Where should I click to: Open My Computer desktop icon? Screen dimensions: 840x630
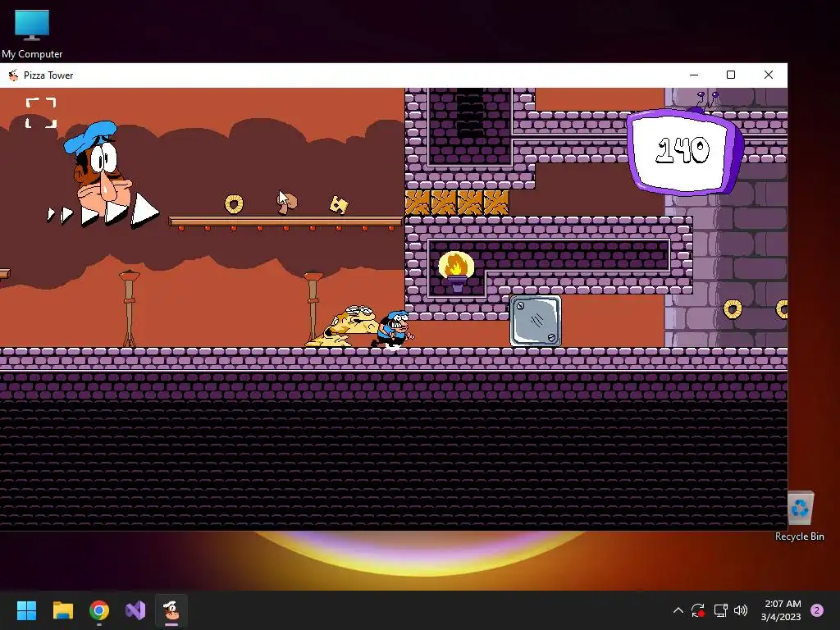point(32,33)
